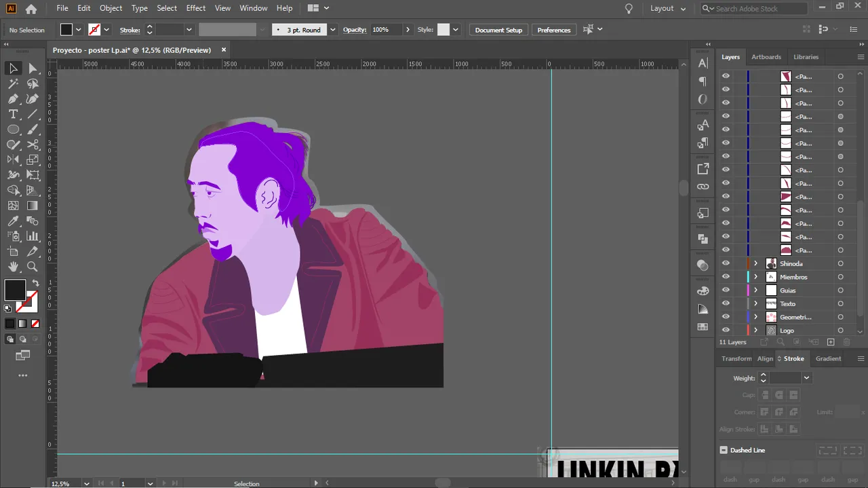
Task: Open the Effect menu
Action: point(196,8)
